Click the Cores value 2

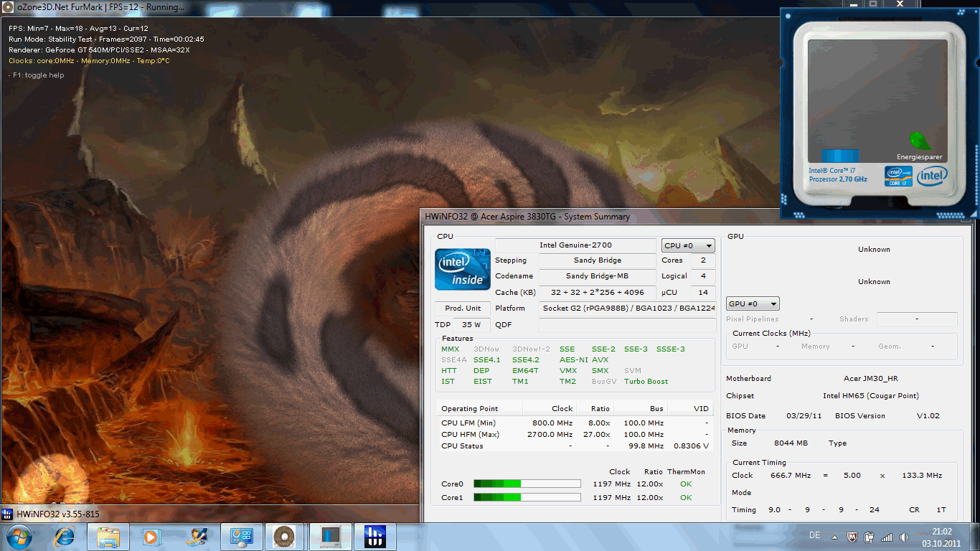click(x=703, y=260)
